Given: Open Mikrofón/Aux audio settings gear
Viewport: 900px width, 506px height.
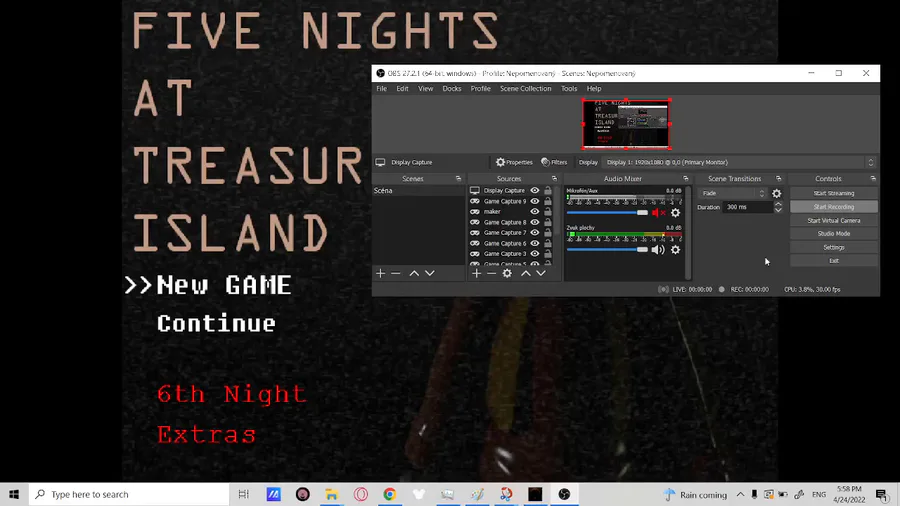Looking at the screenshot, I should point(676,213).
